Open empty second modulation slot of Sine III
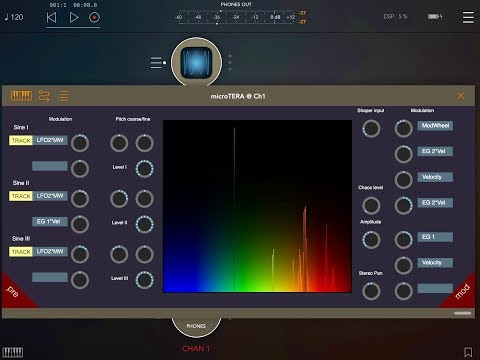The image size is (480, 360). click(x=50, y=277)
